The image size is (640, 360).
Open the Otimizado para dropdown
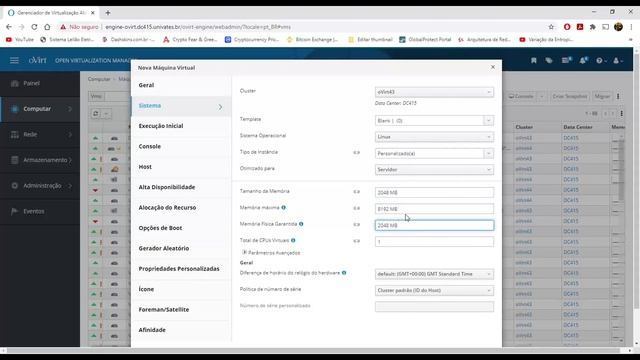coord(434,169)
